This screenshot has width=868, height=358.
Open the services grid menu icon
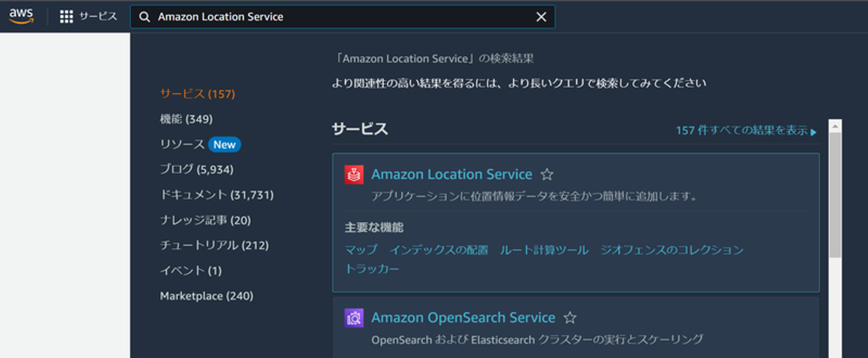tap(66, 17)
